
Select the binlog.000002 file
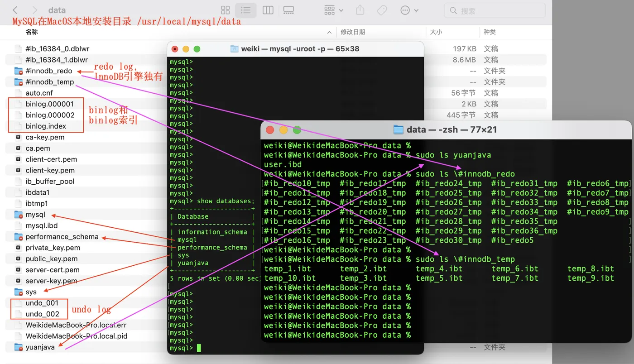pyautogui.click(x=50, y=115)
